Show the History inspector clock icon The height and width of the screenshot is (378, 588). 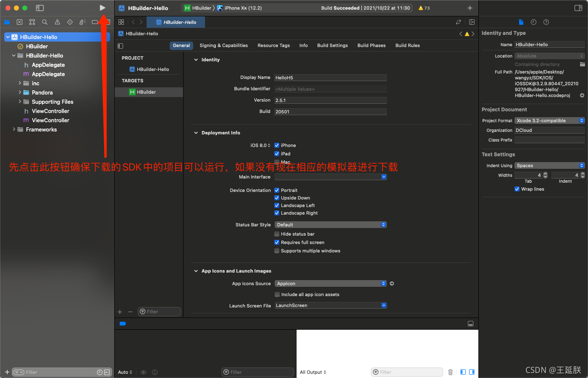[533, 22]
